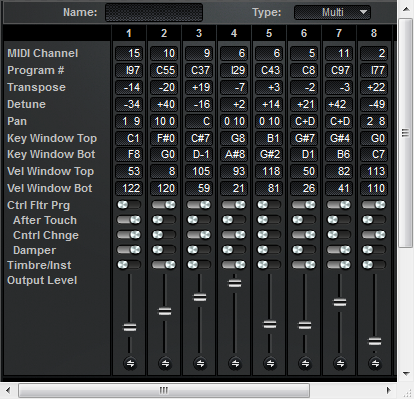Viewport: 414px width, 399px height.
Task: Click Key Window Bot value B6
Action: click(339, 154)
